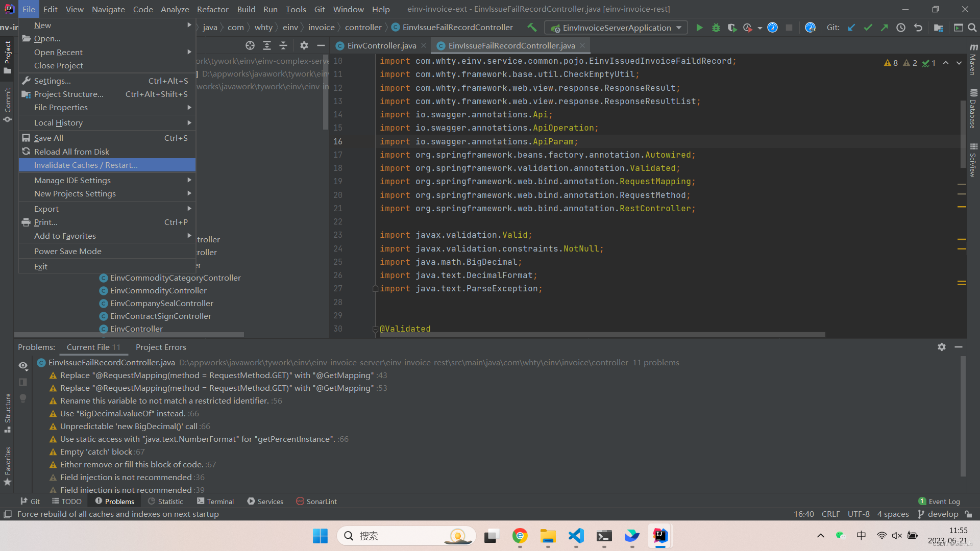The image size is (980, 551).
Task: Expand the profiler run dropdown arrow
Action: pos(760,28)
